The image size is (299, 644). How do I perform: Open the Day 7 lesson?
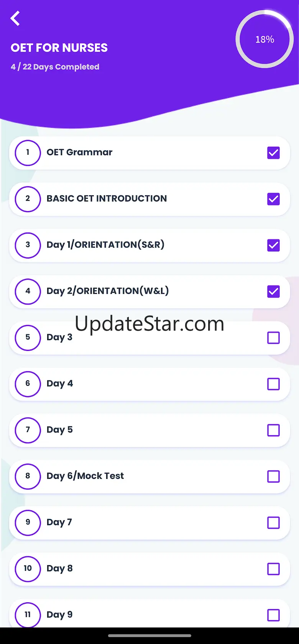point(59,522)
